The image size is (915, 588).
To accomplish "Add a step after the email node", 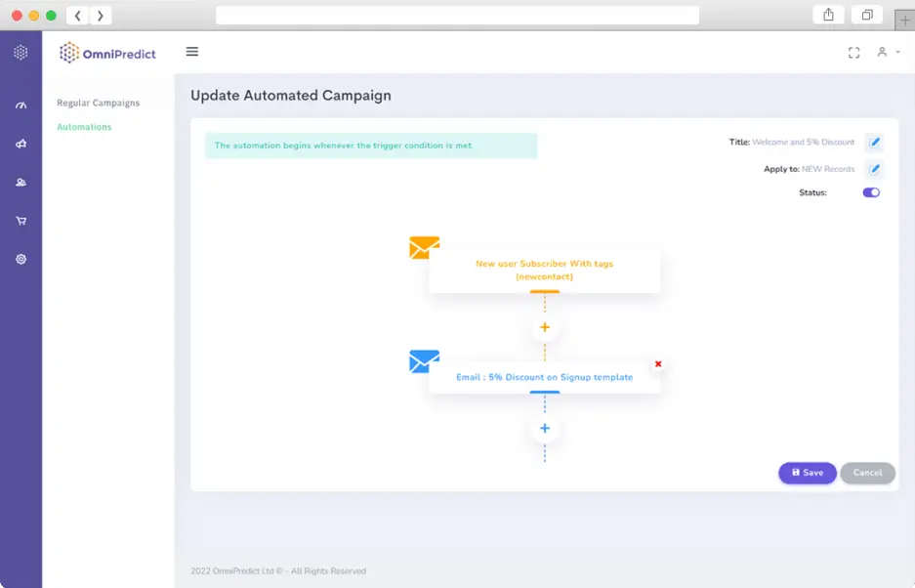I will coord(545,428).
